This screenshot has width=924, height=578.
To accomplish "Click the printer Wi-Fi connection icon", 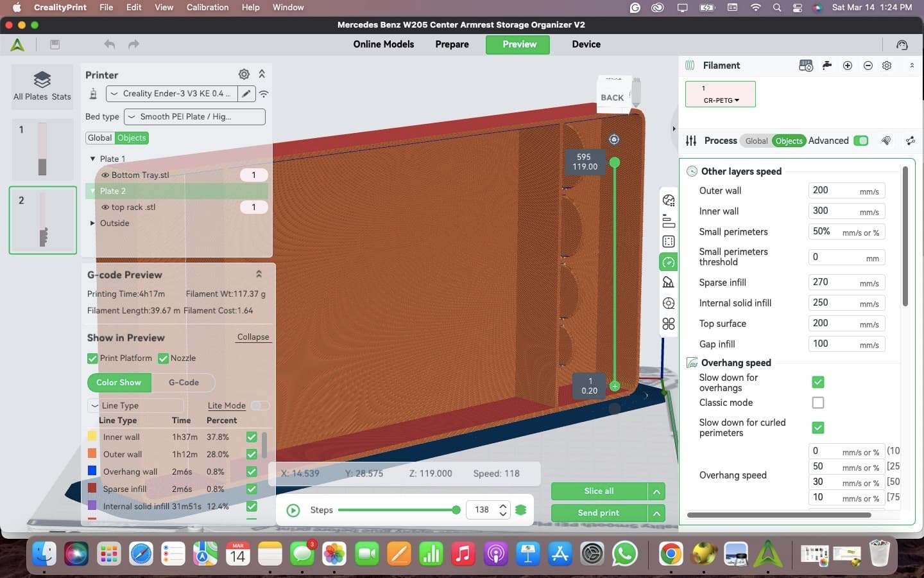I will coord(264,94).
